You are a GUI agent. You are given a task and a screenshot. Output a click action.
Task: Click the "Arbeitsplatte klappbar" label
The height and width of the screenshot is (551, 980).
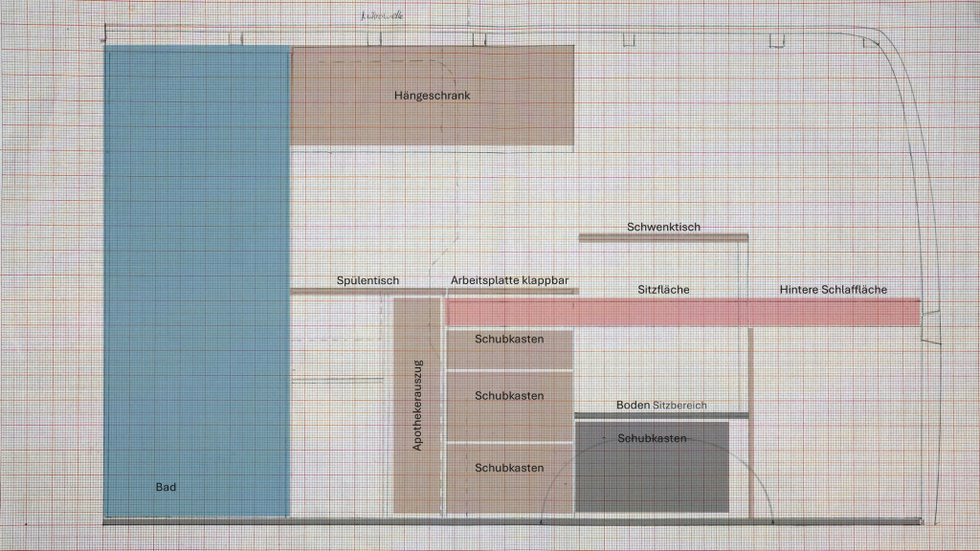(x=510, y=281)
